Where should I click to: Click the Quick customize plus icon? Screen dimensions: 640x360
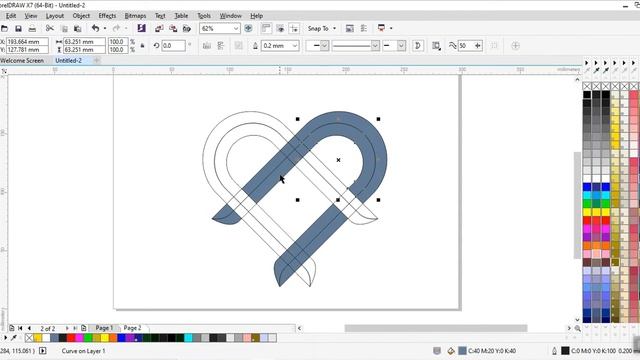(516, 46)
